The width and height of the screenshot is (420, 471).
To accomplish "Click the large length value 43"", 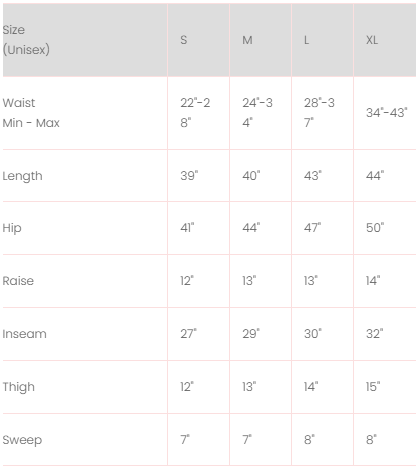I will (x=313, y=176).
